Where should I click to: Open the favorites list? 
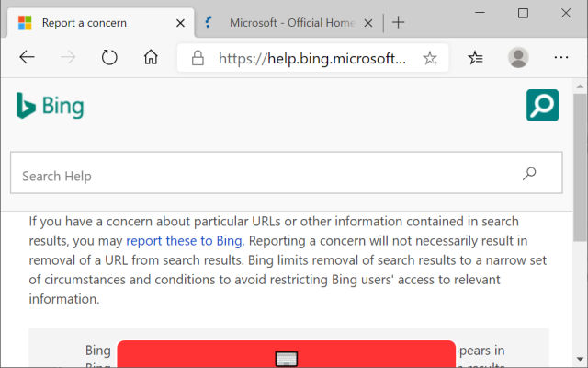(475, 58)
